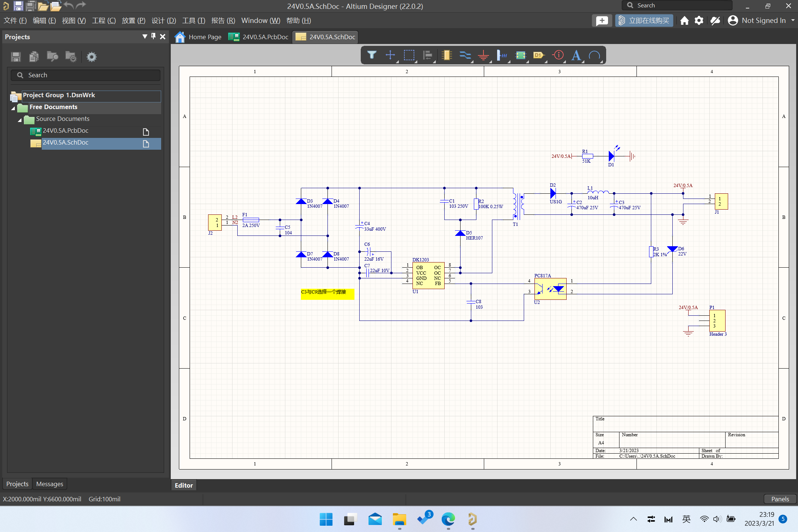Select the Filter tool in active bar
This screenshot has width=798, height=532.
[372, 55]
